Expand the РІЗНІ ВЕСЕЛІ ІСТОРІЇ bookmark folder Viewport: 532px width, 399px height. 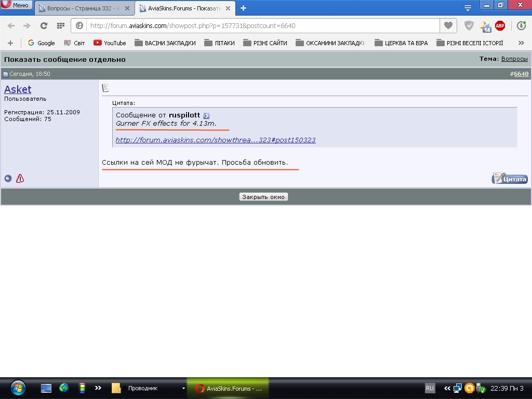point(470,43)
